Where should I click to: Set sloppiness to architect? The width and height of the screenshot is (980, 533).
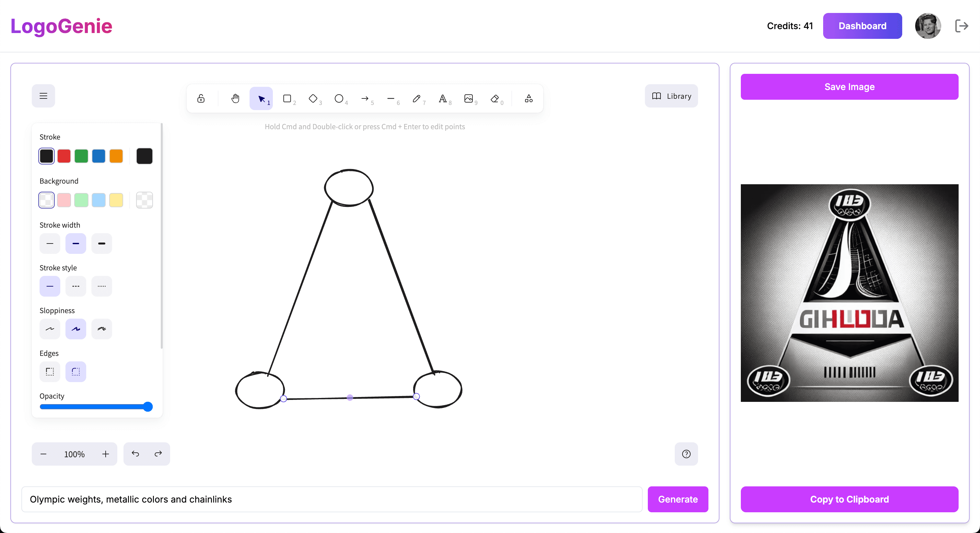click(50, 329)
